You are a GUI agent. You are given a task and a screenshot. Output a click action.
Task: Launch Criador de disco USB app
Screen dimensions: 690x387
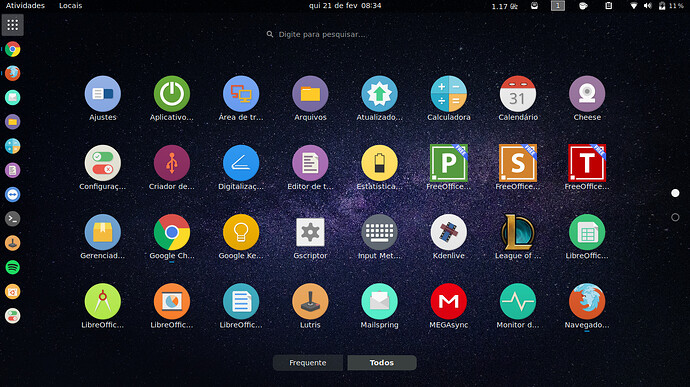click(x=172, y=163)
